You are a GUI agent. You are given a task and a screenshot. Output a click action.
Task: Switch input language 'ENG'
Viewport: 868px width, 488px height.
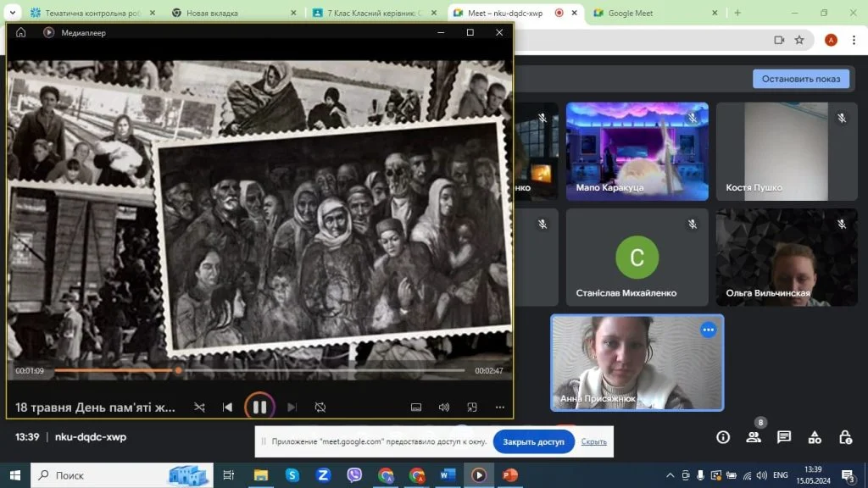click(x=781, y=475)
